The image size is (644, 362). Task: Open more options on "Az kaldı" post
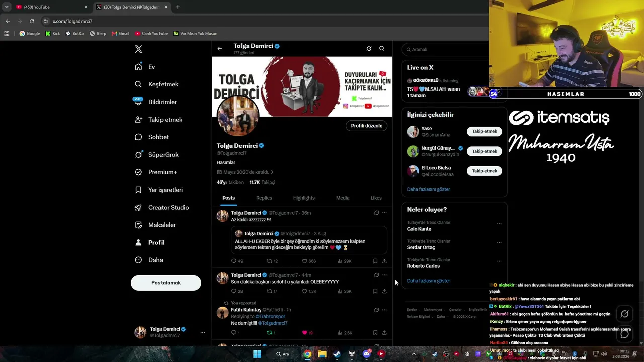click(x=384, y=213)
